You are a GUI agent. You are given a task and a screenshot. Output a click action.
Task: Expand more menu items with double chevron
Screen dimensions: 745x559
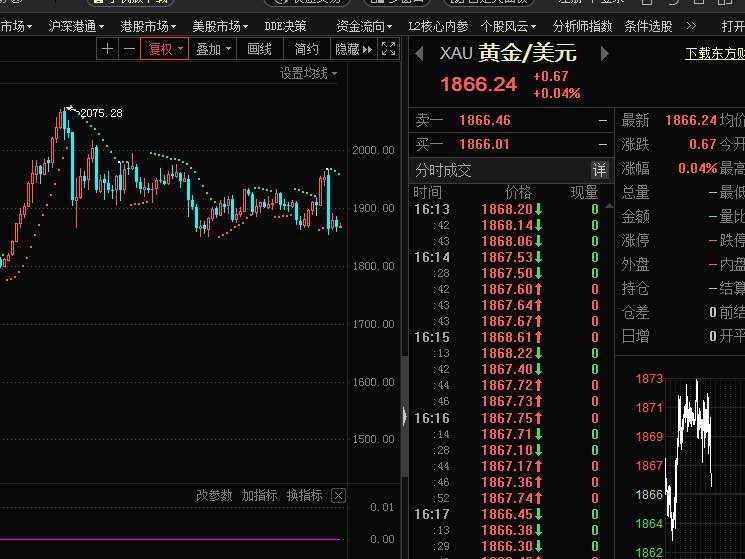(x=691, y=26)
